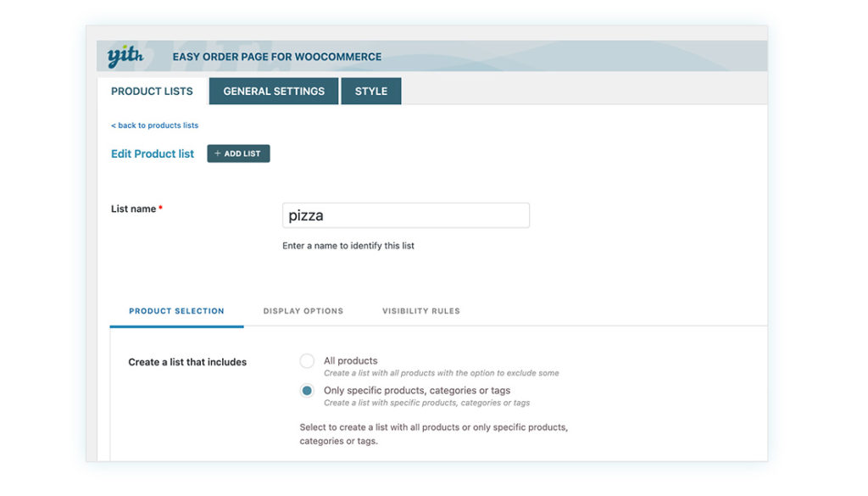This screenshot has width=868, height=496.
Task: Show the Visibility Rules sub-tab
Action: (420, 311)
